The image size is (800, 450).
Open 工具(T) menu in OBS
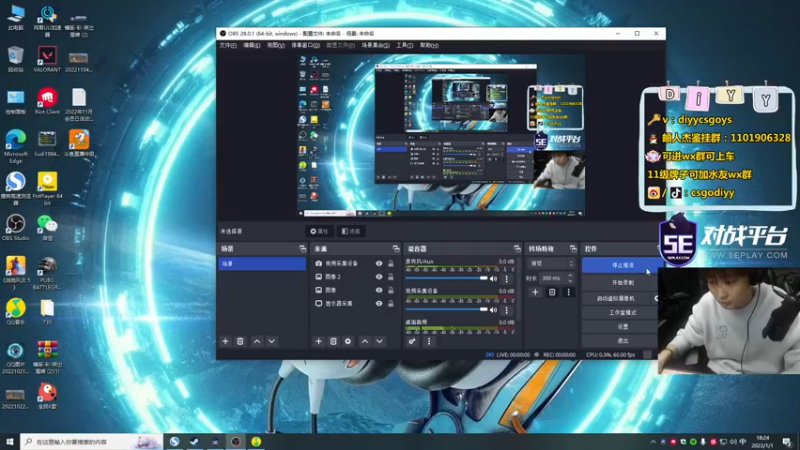pos(405,45)
